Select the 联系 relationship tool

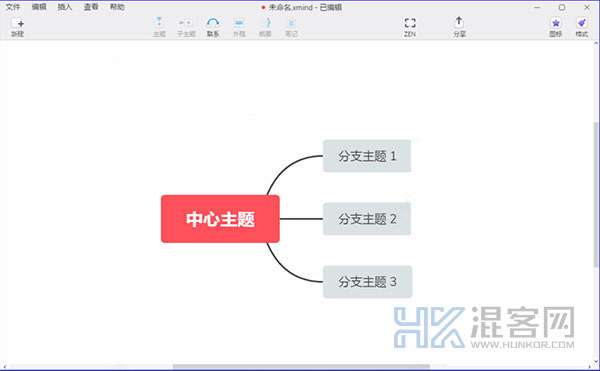point(213,27)
